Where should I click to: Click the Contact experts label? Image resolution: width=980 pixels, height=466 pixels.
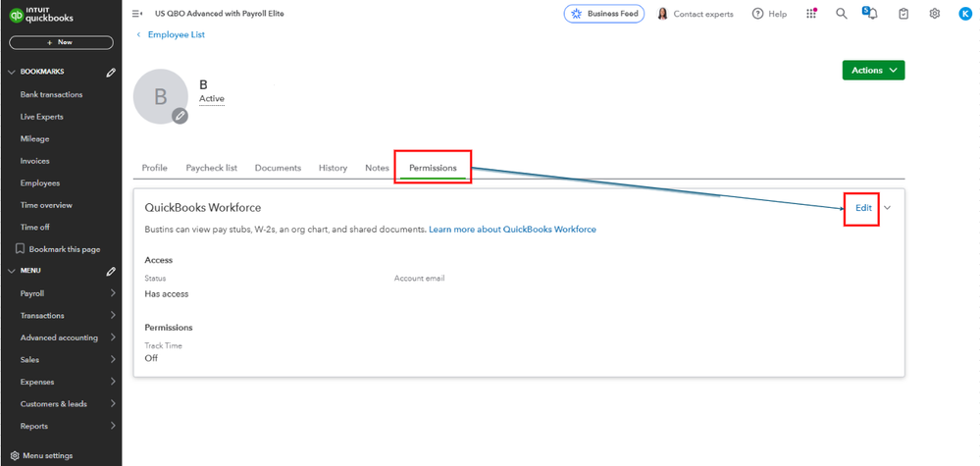[703, 14]
